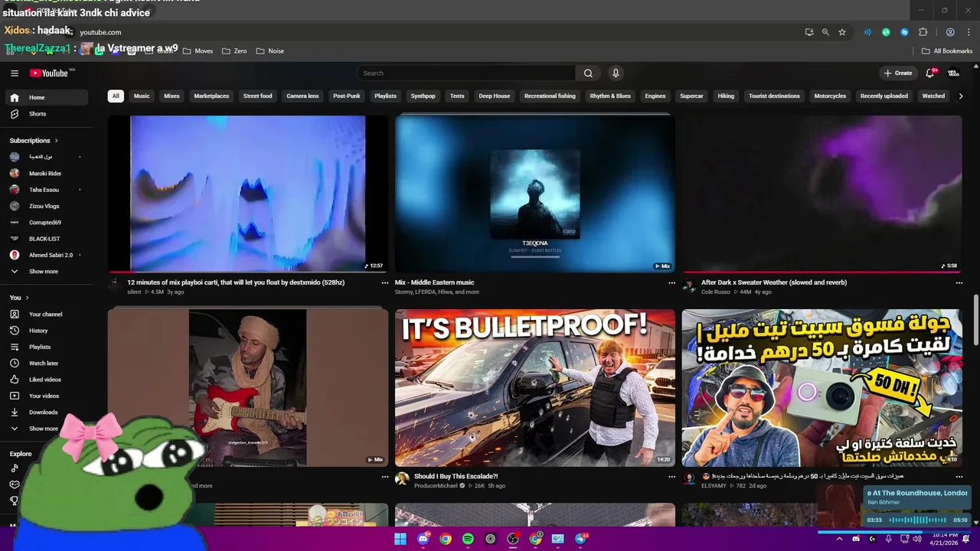Open the taskbar date and time clock
Viewport: 980px width, 551px height.
tap(945, 539)
